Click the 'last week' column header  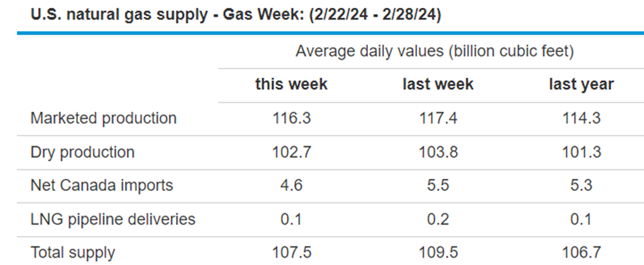(x=438, y=84)
